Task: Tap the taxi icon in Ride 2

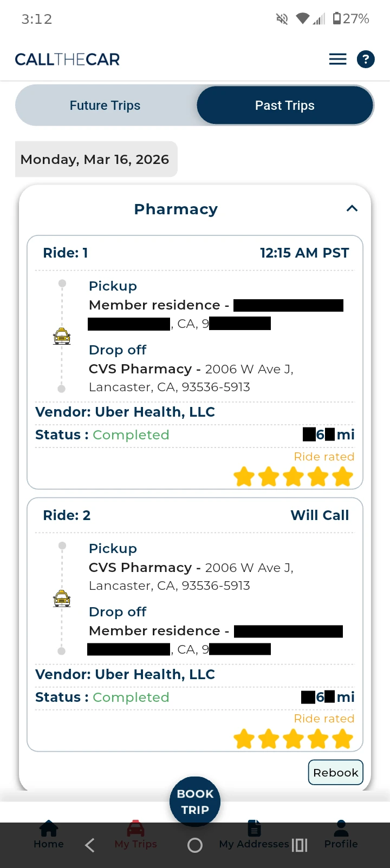Action: tap(62, 599)
